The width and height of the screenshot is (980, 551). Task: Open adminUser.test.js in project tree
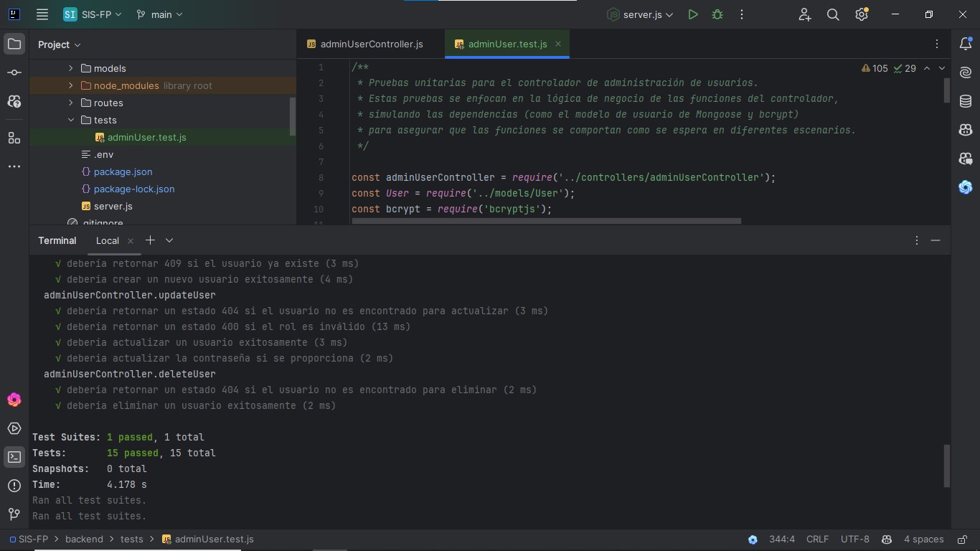(x=147, y=137)
